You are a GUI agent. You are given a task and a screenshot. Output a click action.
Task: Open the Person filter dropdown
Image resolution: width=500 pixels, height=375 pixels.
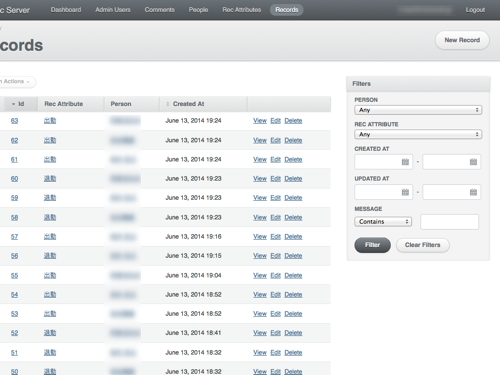pyautogui.click(x=418, y=110)
